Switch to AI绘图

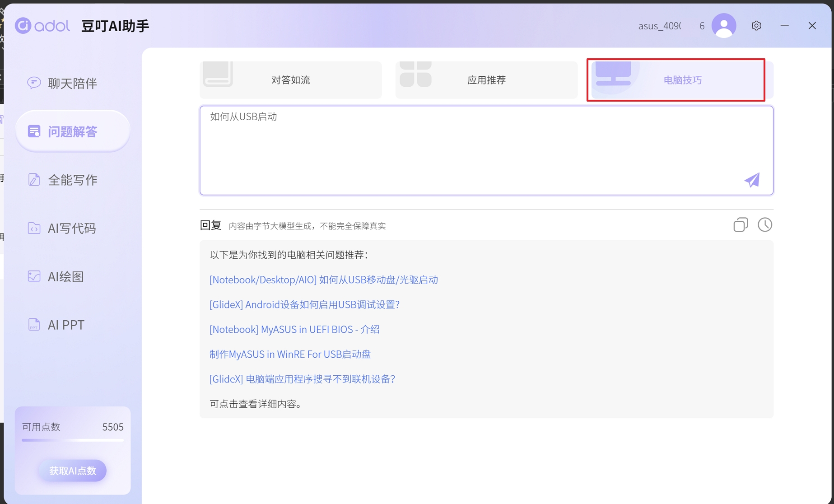[x=73, y=276]
